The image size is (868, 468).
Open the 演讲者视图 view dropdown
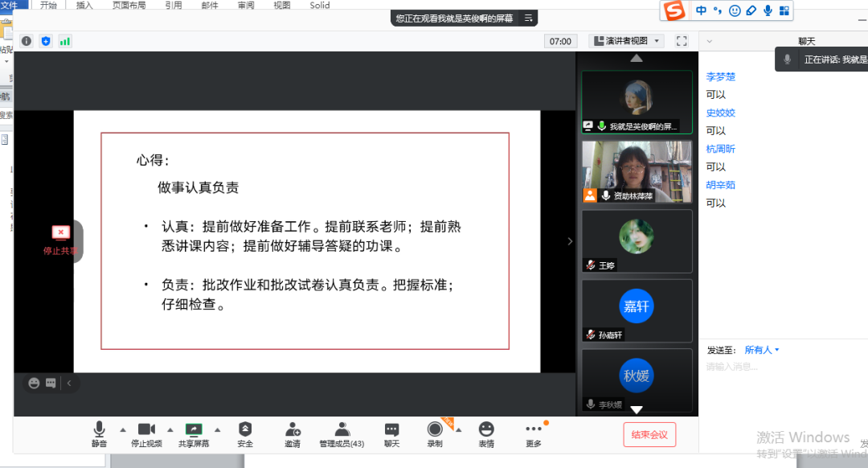pos(627,41)
